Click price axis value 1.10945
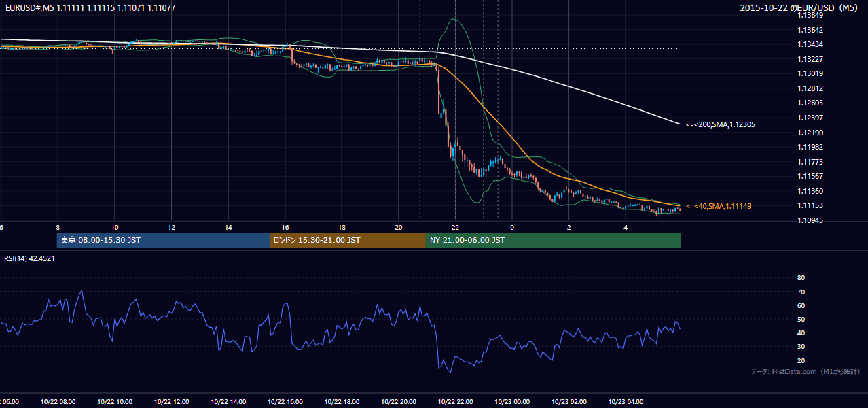 810,220
